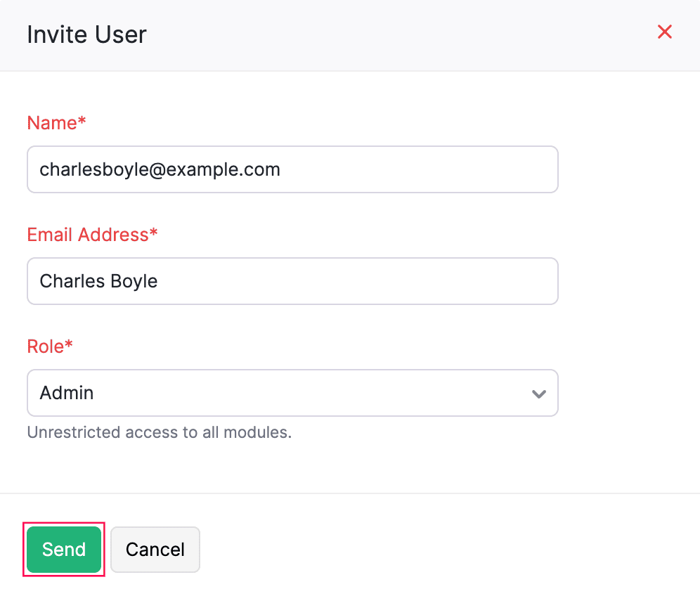The image size is (700, 596).
Task: Click the Role dropdown chevron arrow
Action: (x=539, y=394)
